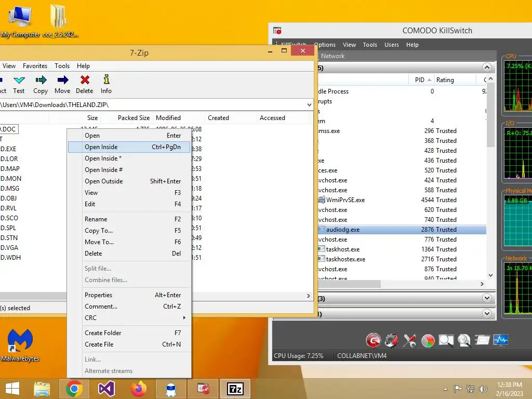
Task: Click the 7-Zip taskbar button
Action: click(235, 389)
